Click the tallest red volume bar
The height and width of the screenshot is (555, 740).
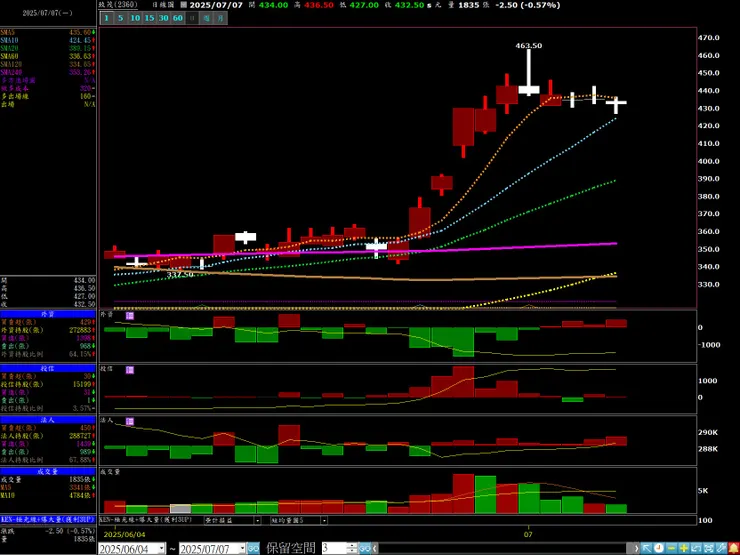click(x=463, y=494)
